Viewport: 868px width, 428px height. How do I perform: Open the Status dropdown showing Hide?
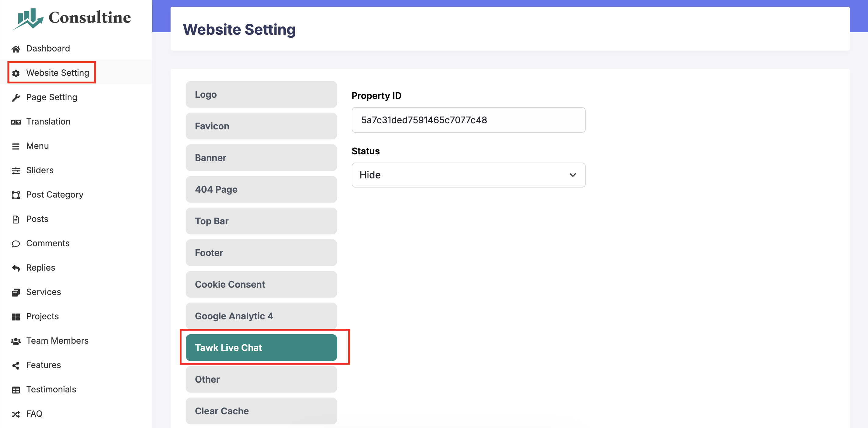468,175
